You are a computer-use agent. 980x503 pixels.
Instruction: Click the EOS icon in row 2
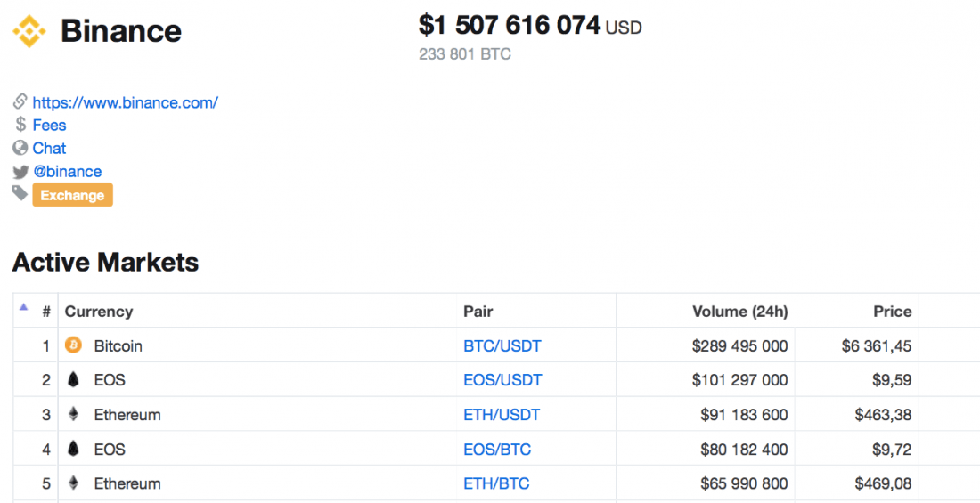click(x=73, y=379)
